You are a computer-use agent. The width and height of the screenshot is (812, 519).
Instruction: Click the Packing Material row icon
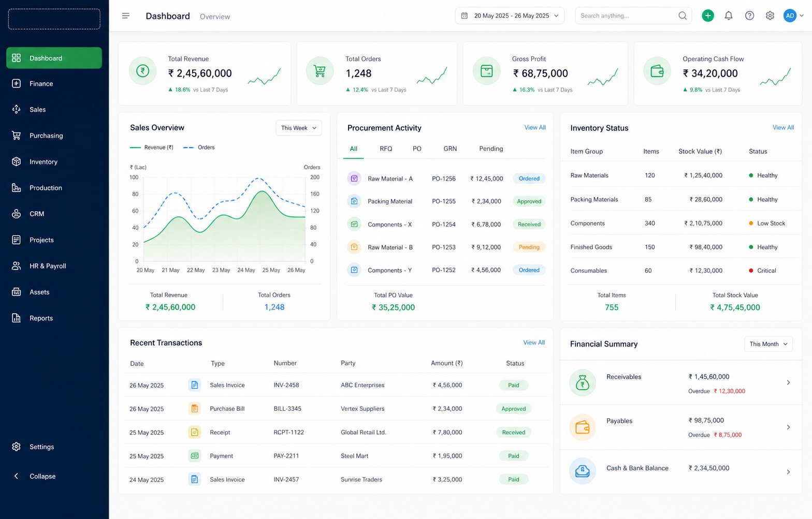[x=354, y=201]
